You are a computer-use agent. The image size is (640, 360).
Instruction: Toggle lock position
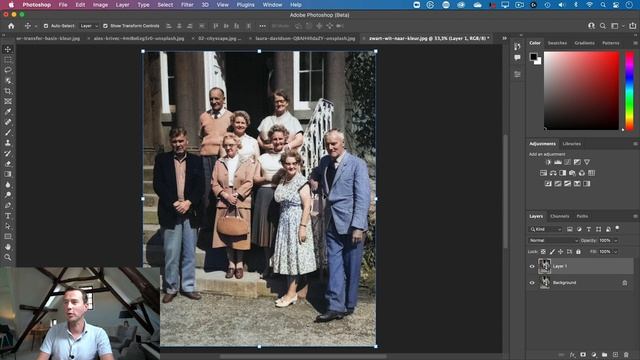[561, 252]
